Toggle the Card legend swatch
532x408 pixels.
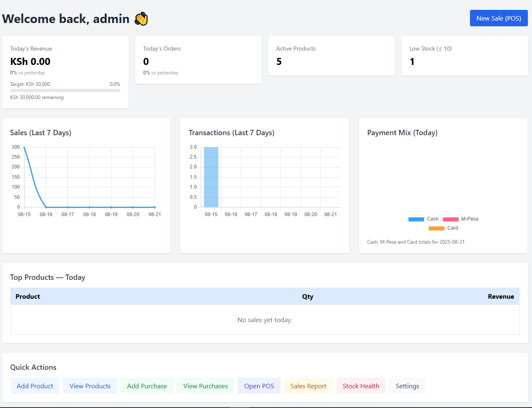436,228
